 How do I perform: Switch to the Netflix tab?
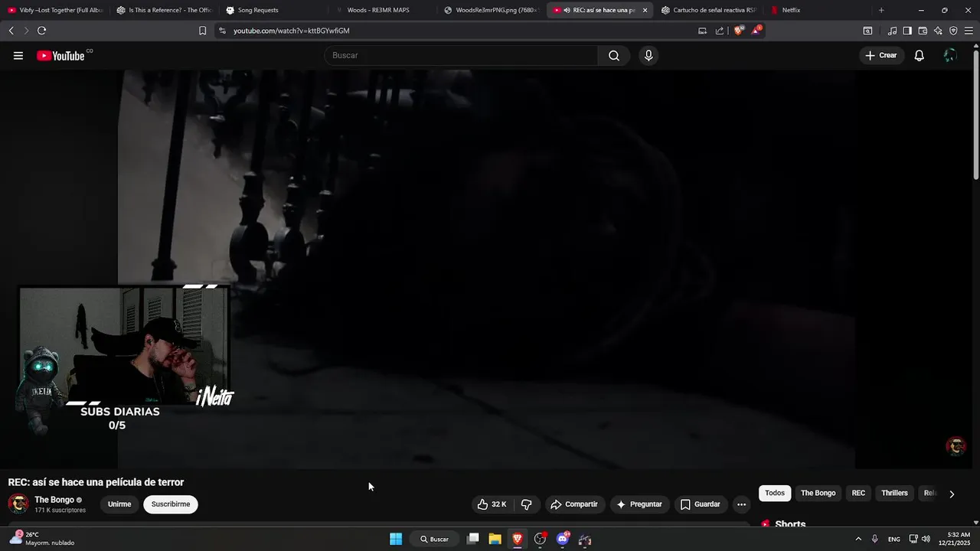[x=819, y=10]
